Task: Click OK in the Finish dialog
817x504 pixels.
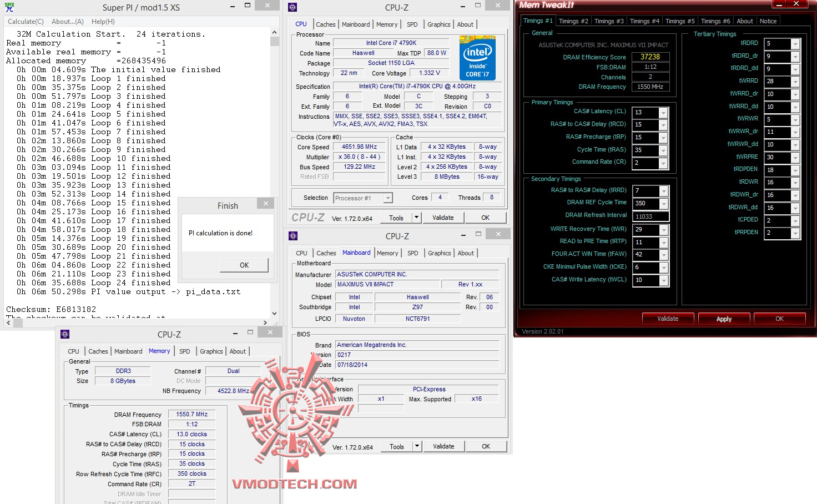Action: (244, 265)
